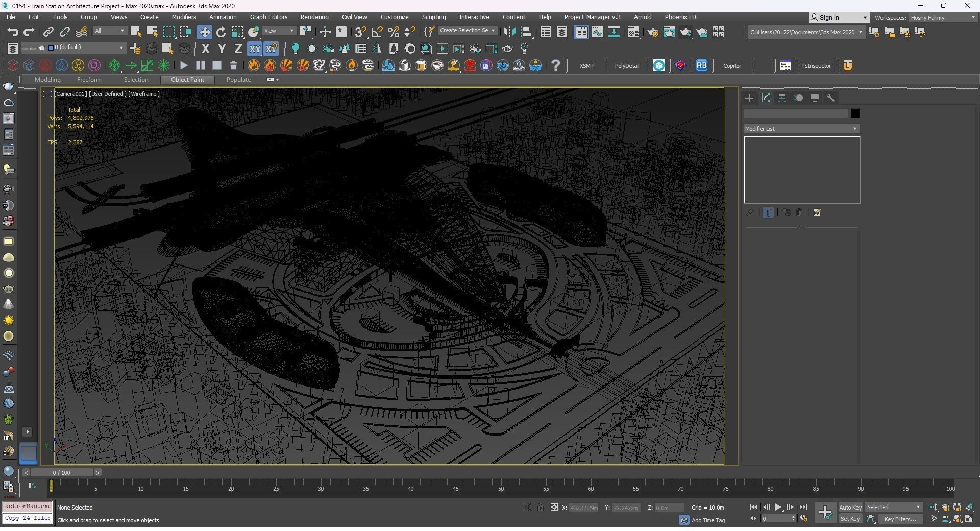The height and width of the screenshot is (531, 980).
Task: Open the View reference coordinate dropdown
Action: coord(279,31)
